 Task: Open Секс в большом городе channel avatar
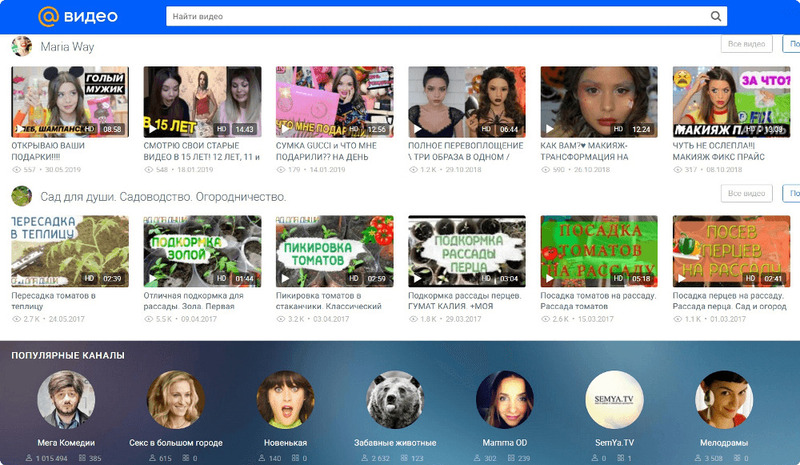pyautogui.click(x=176, y=400)
